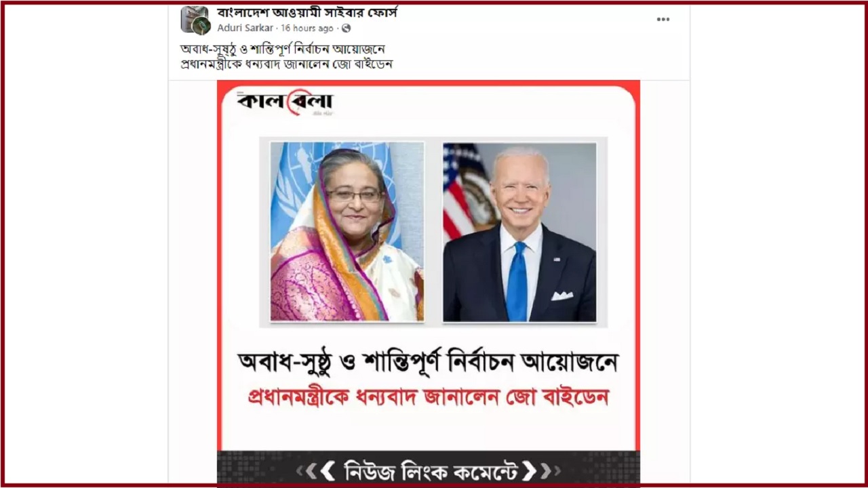868x488 pixels.
Task: Open the three-dots post options menu
Action: pyautogui.click(x=663, y=19)
